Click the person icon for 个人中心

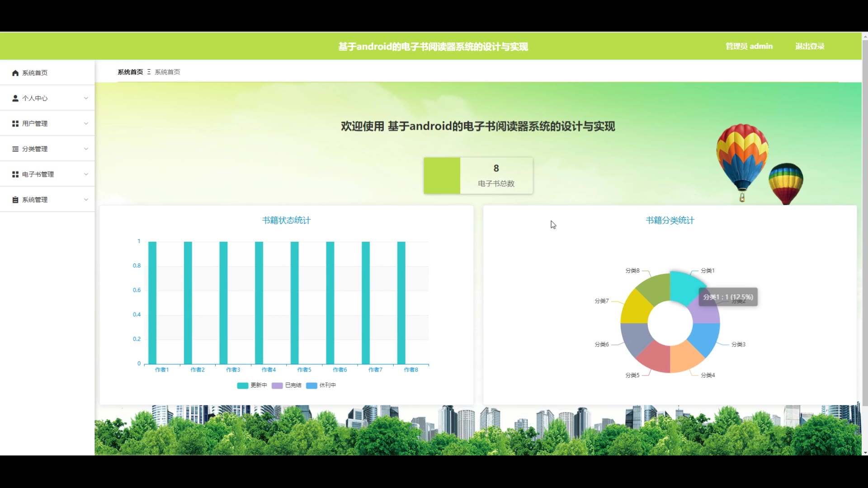(x=15, y=98)
